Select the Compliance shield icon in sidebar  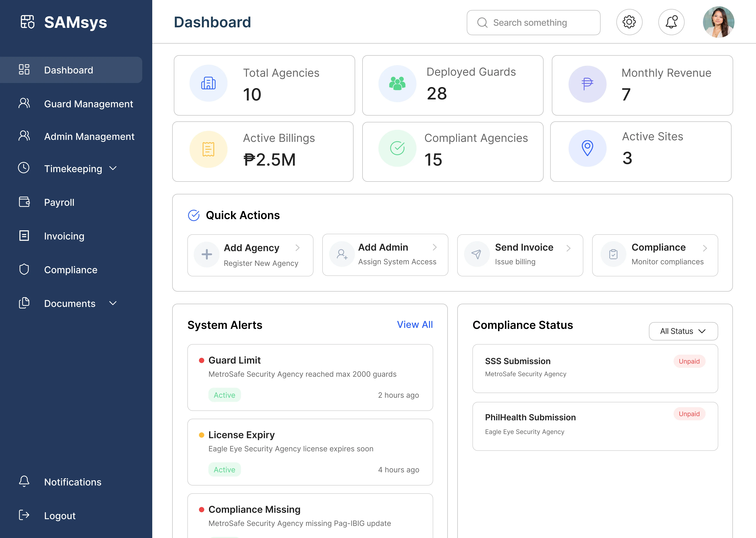pos(23,270)
